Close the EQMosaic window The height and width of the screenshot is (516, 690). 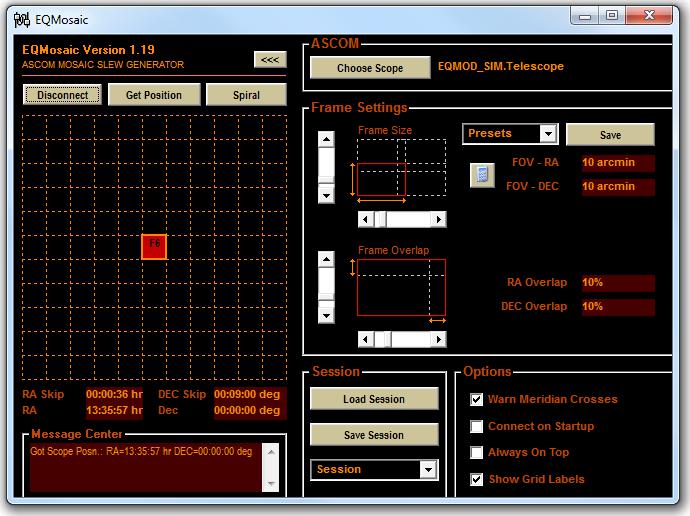pyautogui.click(x=649, y=16)
